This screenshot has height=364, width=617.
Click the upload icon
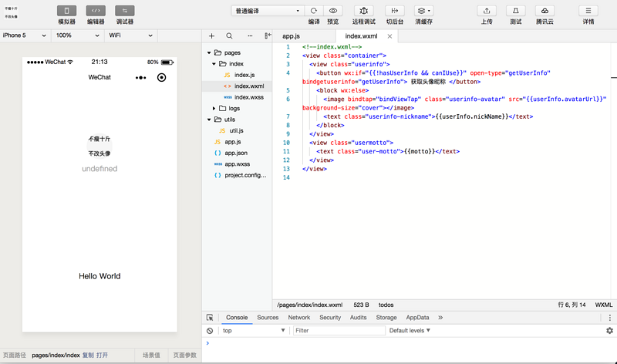pos(487,11)
